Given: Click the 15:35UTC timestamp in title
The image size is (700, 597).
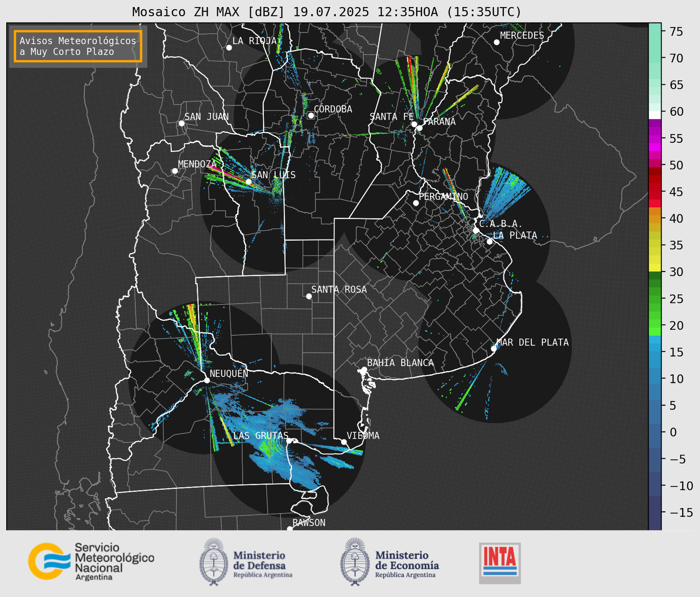Looking at the screenshot, I should tap(483, 12).
